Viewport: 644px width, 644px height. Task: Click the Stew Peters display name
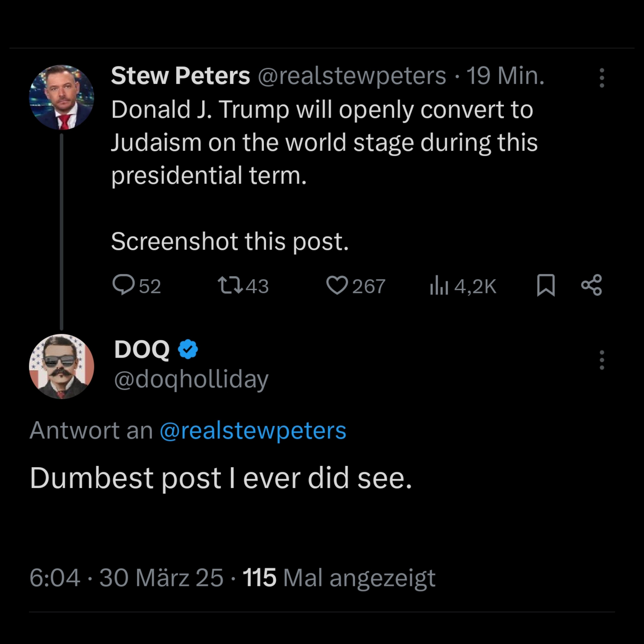[x=180, y=76]
